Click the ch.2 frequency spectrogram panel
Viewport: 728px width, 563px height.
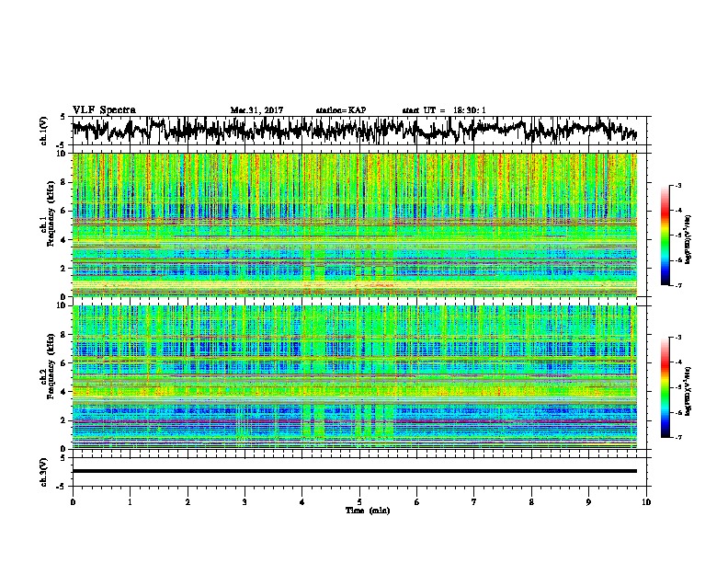click(x=354, y=377)
